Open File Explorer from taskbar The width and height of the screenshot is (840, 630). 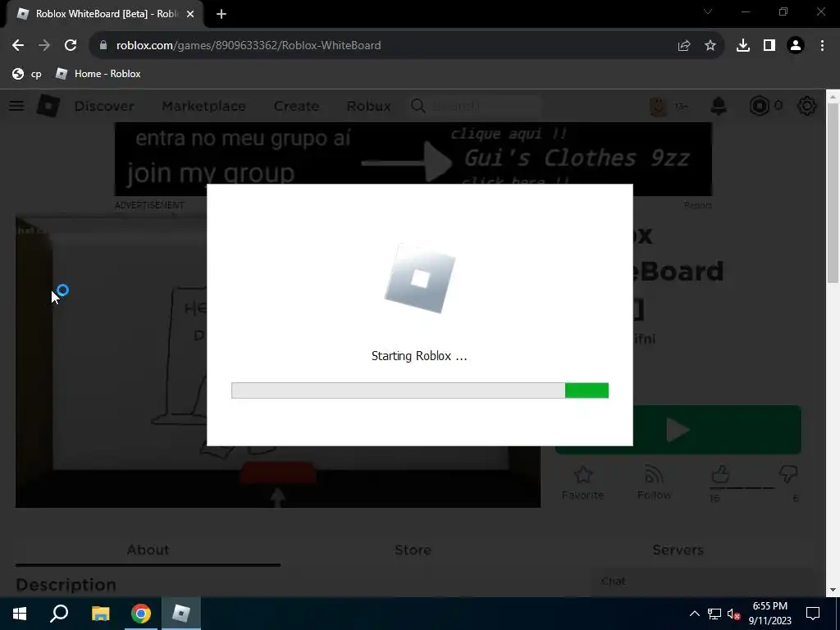pyautogui.click(x=100, y=614)
